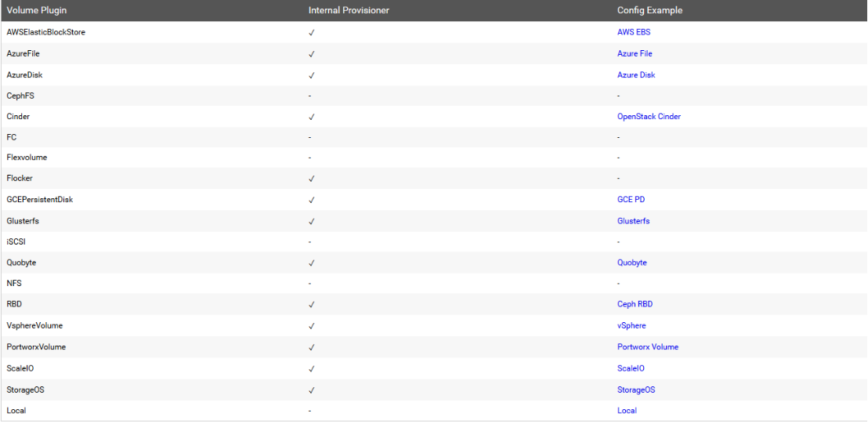868x424 pixels.
Task: Click the NFS plugin cell
Action: (14, 283)
